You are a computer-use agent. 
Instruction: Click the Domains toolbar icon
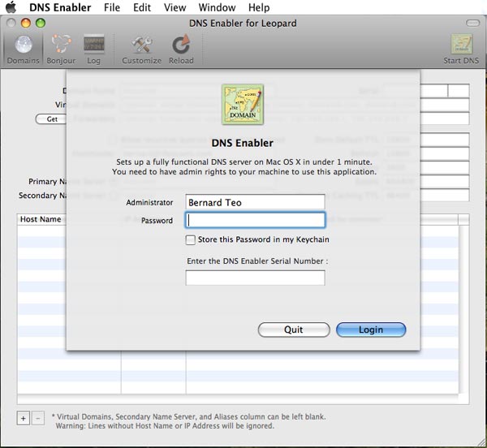[x=22, y=47]
